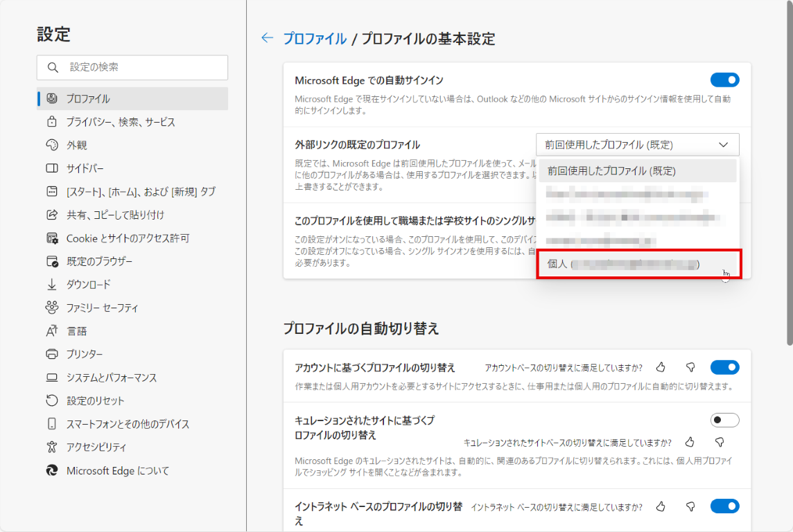
Task: Click the スマートフォンとその他のデバイス phone icon
Action: 52,424
